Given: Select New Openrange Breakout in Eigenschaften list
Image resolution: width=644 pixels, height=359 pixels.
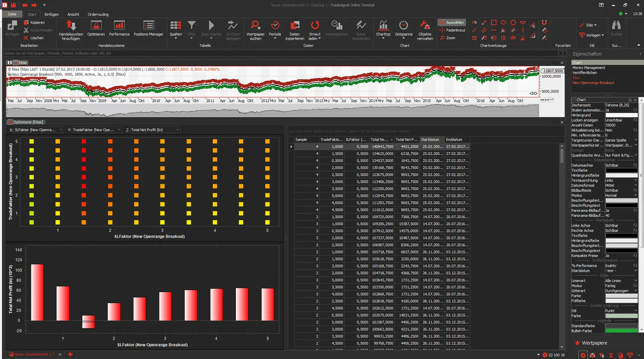Looking at the screenshot, I should point(593,83).
